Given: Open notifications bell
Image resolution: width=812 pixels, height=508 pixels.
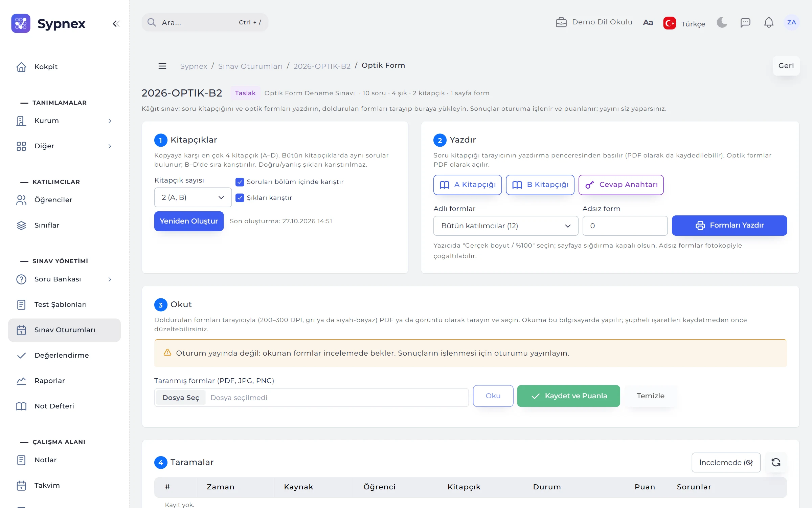Looking at the screenshot, I should (x=769, y=22).
